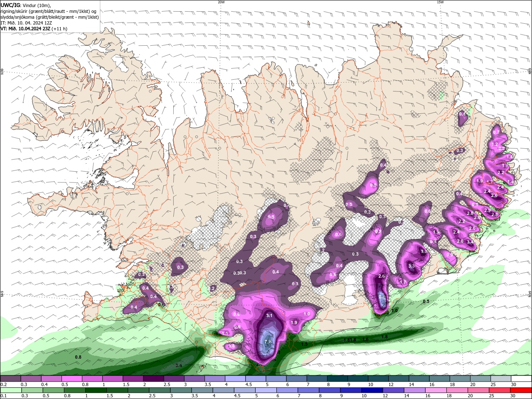
Task: Select the 'VT: Mið. 10.04.2024 23Z (+11 h)' line
Action: [x=34, y=29]
